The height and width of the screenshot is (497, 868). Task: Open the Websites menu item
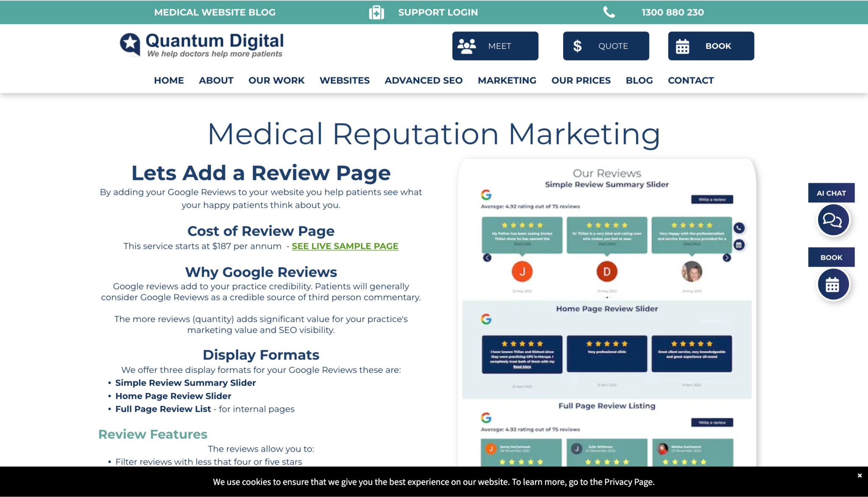[x=344, y=80]
